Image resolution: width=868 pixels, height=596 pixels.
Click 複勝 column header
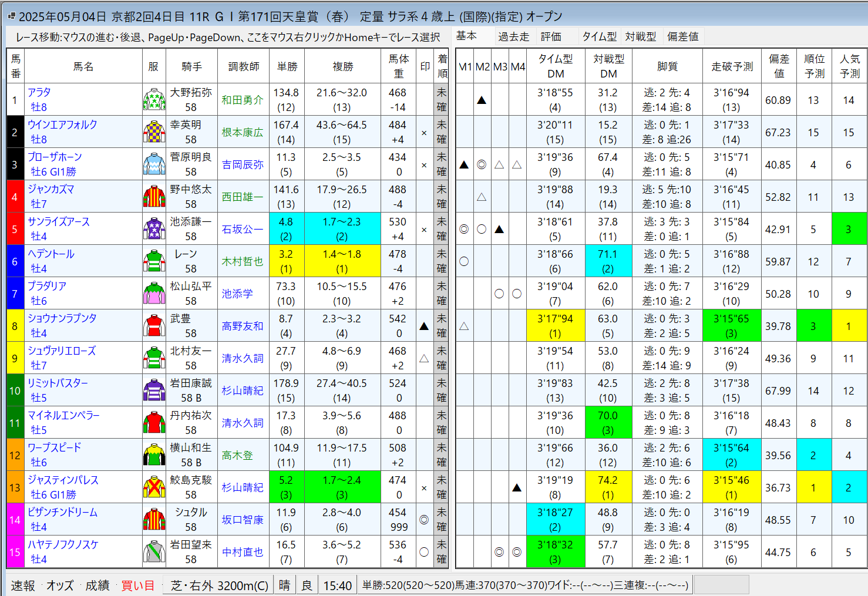[342, 66]
